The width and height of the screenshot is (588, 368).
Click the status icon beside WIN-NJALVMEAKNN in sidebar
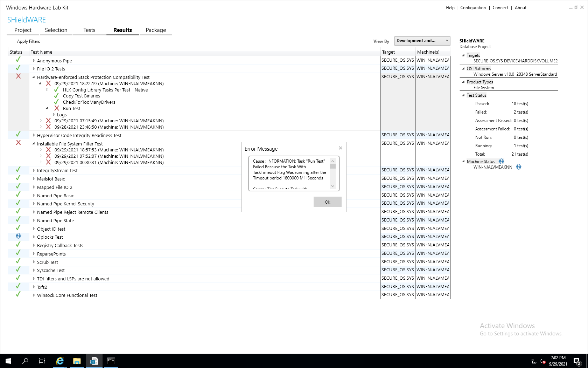pos(518,167)
